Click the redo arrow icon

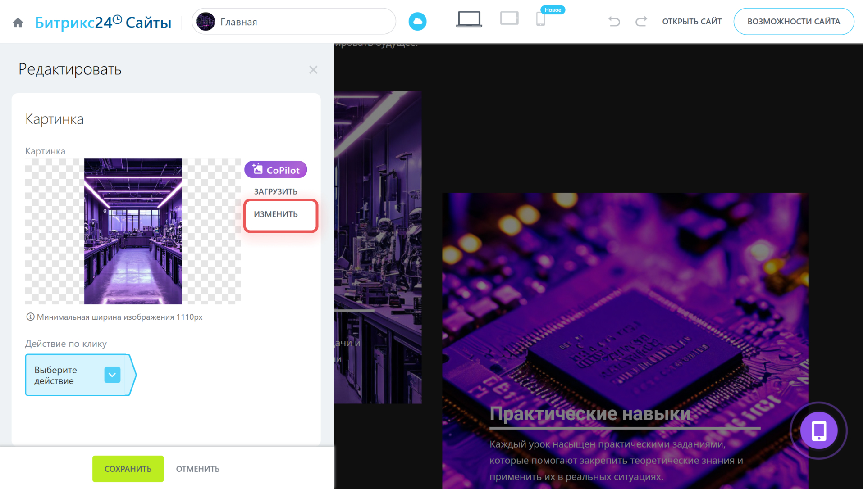[641, 21]
